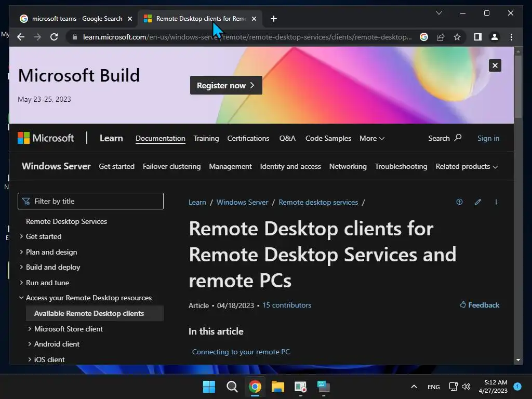Select the Remote Desktop clients tab

pyautogui.click(x=200, y=19)
